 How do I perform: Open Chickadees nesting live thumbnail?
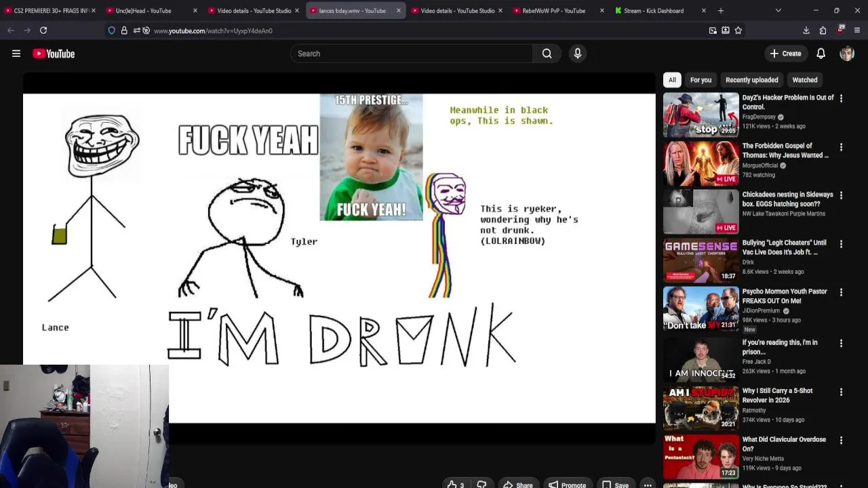click(x=701, y=211)
